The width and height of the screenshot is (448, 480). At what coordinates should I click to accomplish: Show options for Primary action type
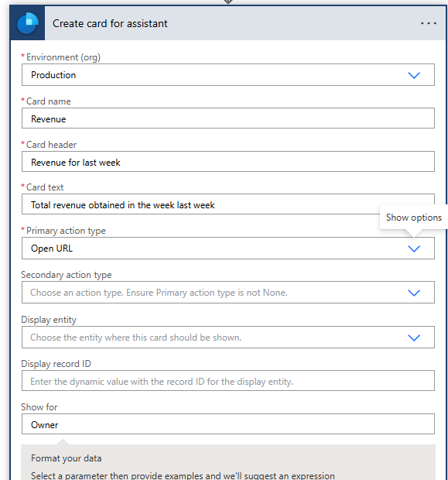point(414,249)
